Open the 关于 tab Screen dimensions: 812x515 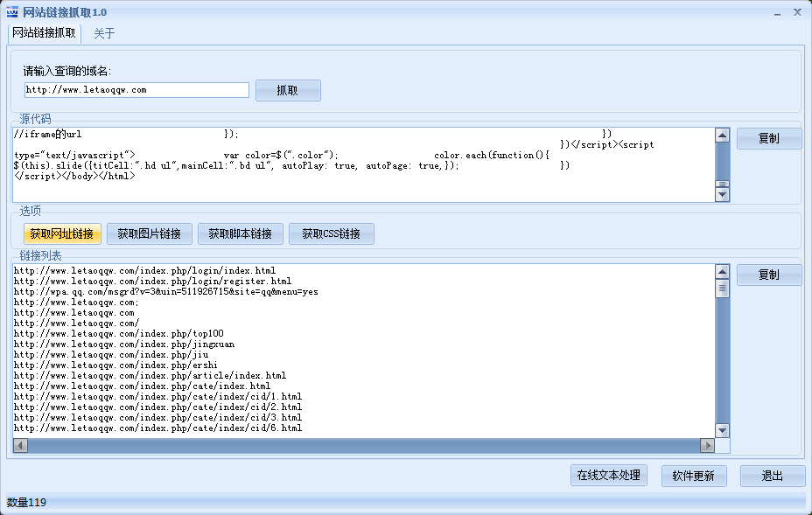click(104, 33)
